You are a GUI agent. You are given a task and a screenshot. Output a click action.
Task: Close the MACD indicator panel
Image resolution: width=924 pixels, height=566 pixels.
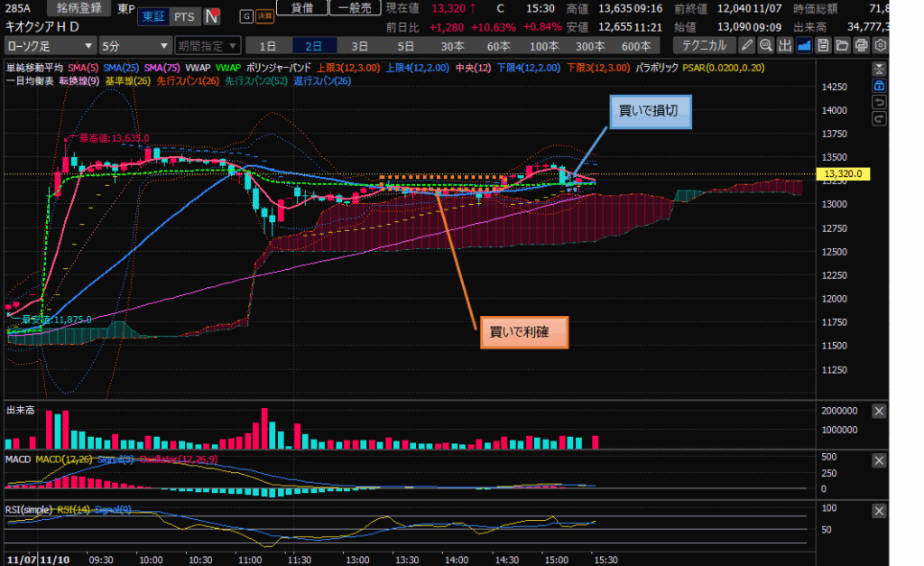click(880, 460)
